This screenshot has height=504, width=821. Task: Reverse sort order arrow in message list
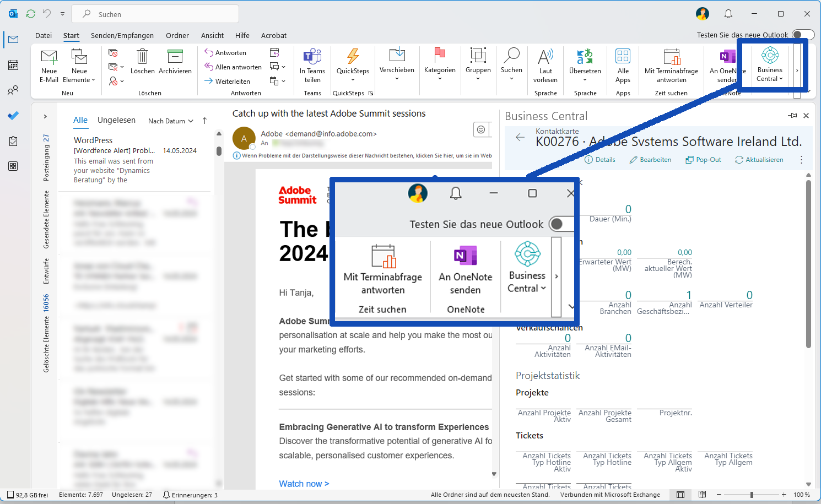click(204, 121)
